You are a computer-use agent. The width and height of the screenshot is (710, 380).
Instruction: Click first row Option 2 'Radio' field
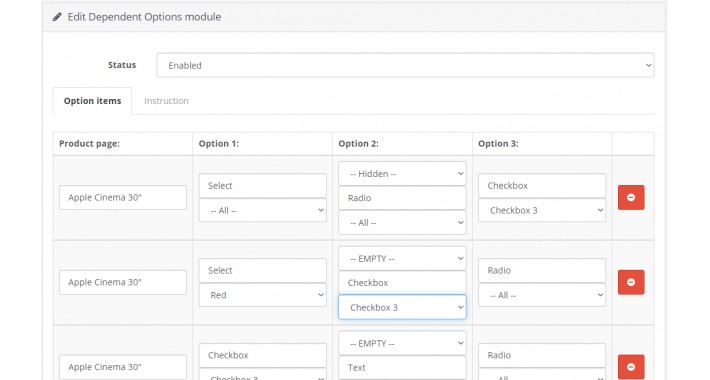coord(402,198)
